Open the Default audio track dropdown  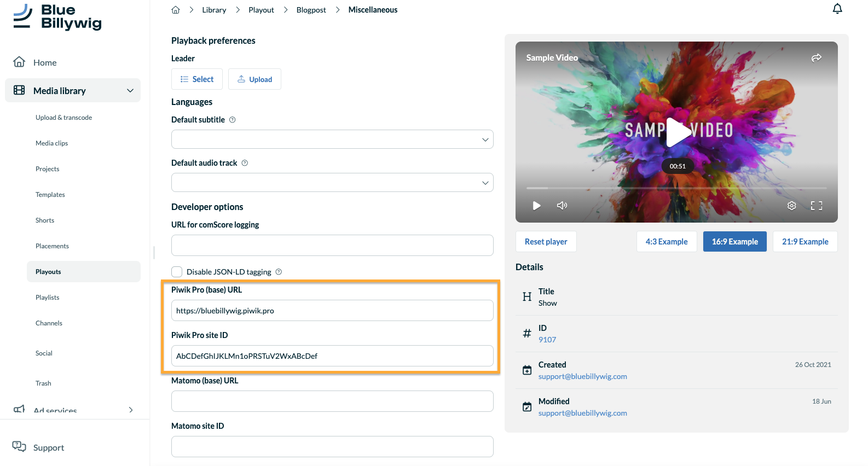click(x=332, y=183)
